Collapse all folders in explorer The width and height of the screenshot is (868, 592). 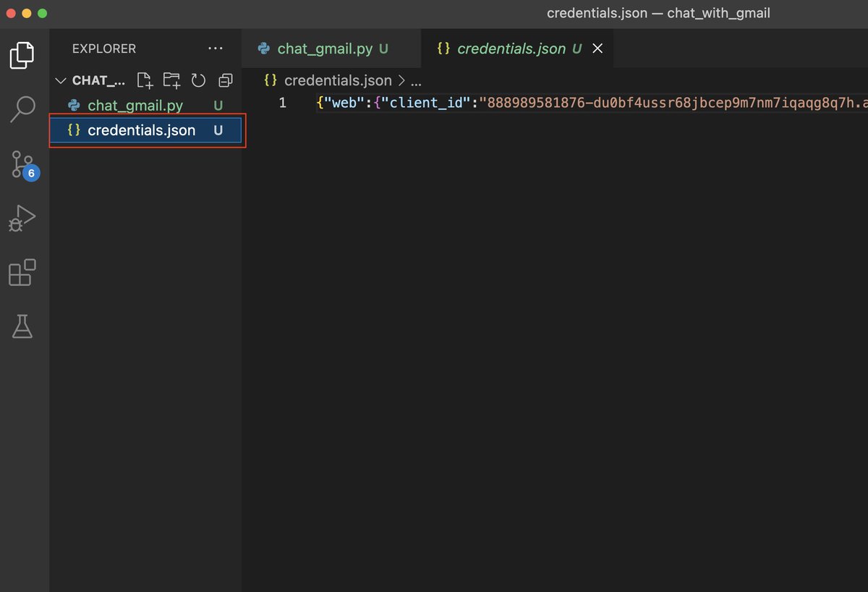click(x=226, y=80)
